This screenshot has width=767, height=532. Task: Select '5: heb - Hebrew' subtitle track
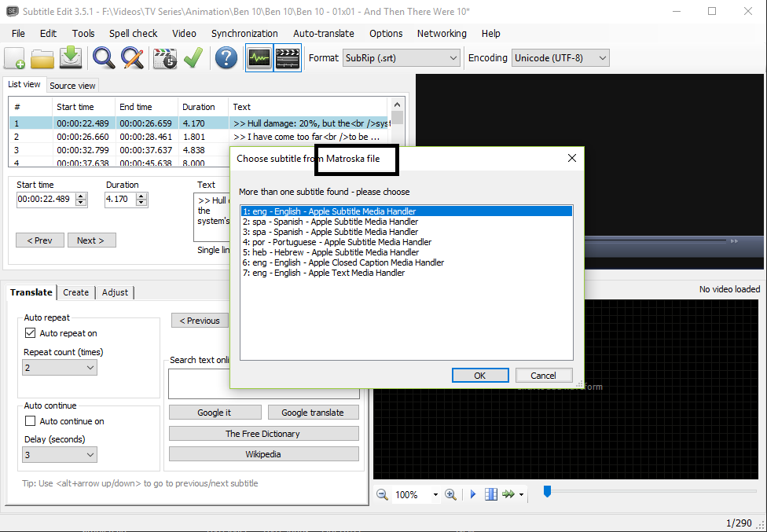point(406,252)
